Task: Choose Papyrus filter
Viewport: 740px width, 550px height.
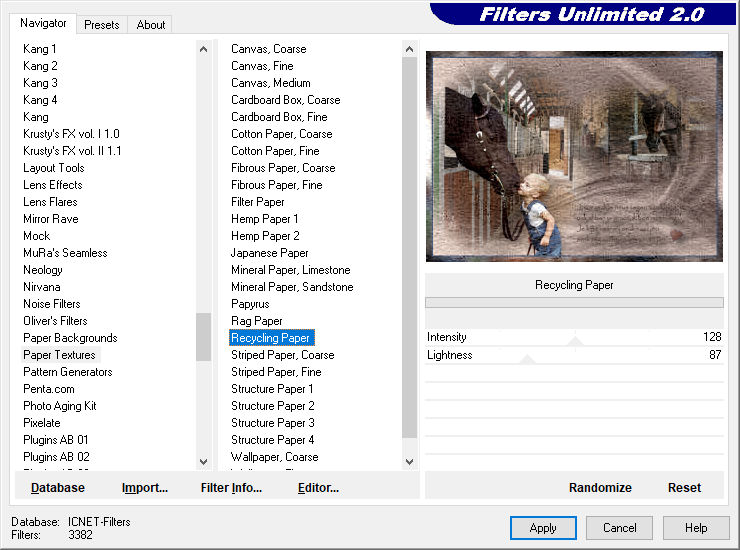Action: coord(250,304)
